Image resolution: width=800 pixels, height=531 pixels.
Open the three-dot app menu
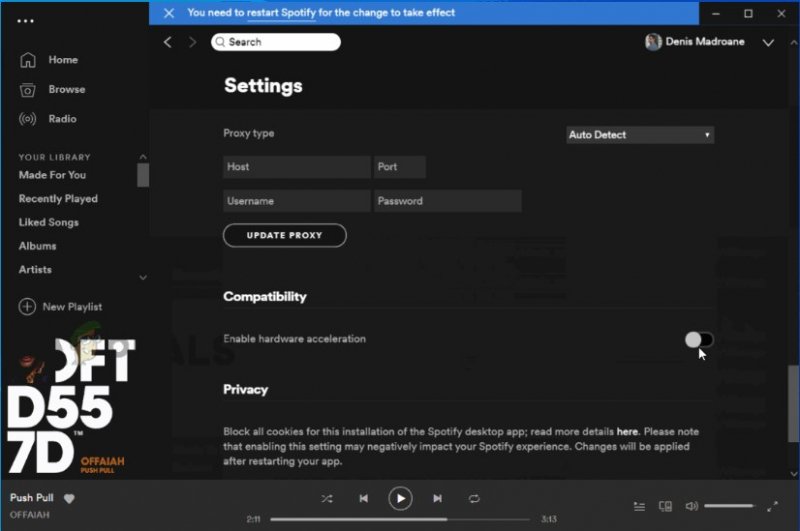click(x=25, y=21)
